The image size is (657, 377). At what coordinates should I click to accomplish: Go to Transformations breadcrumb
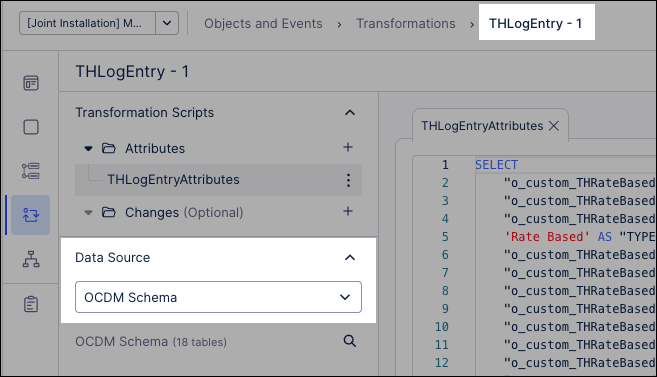[x=406, y=23]
